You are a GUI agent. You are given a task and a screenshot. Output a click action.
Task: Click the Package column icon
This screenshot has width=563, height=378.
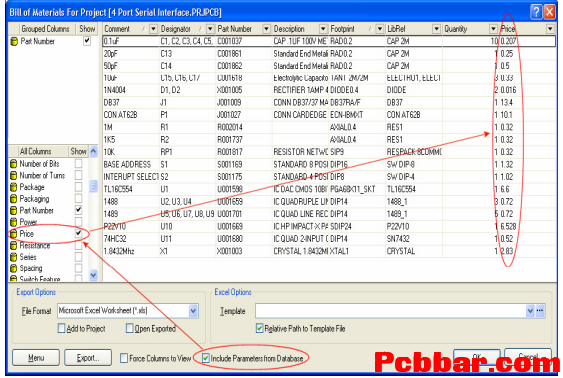(14, 187)
